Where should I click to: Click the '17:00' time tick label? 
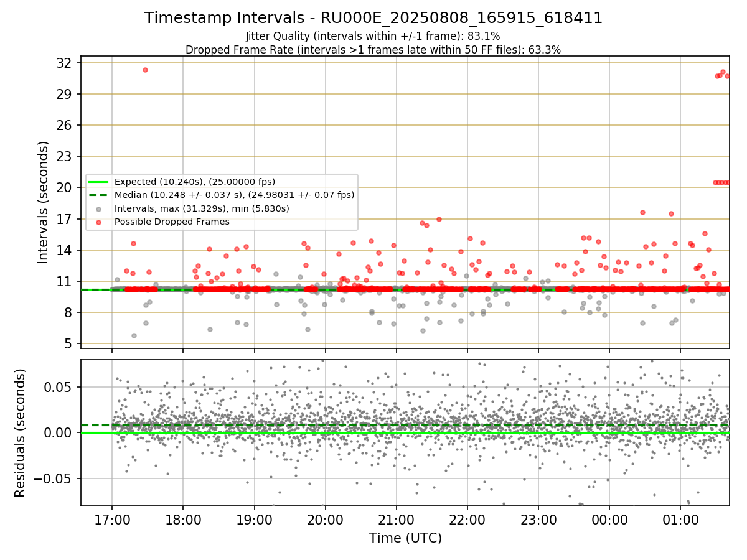click(x=112, y=519)
